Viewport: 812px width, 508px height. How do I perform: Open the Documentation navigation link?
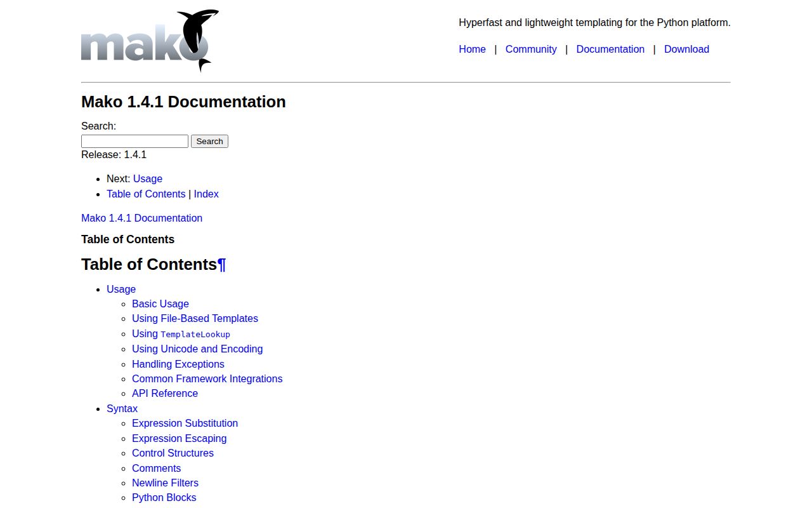coord(610,49)
